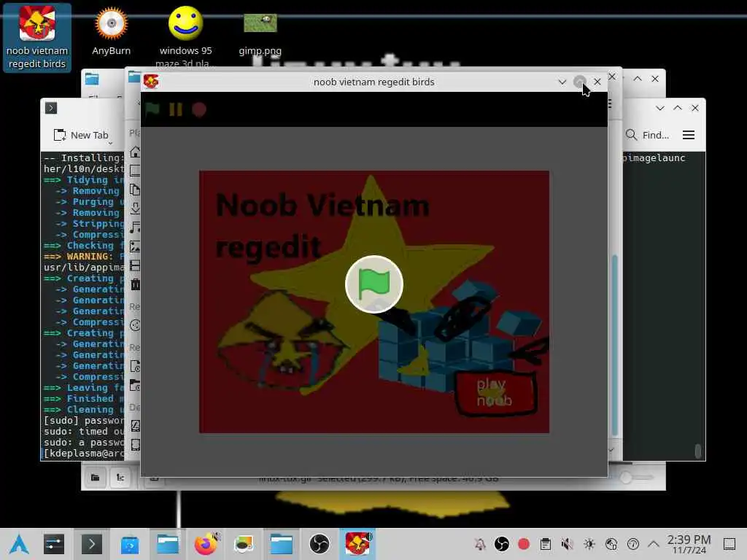The image size is (747, 560).
Task: Open the clipboard tray icon
Action: (x=546, y=544)
